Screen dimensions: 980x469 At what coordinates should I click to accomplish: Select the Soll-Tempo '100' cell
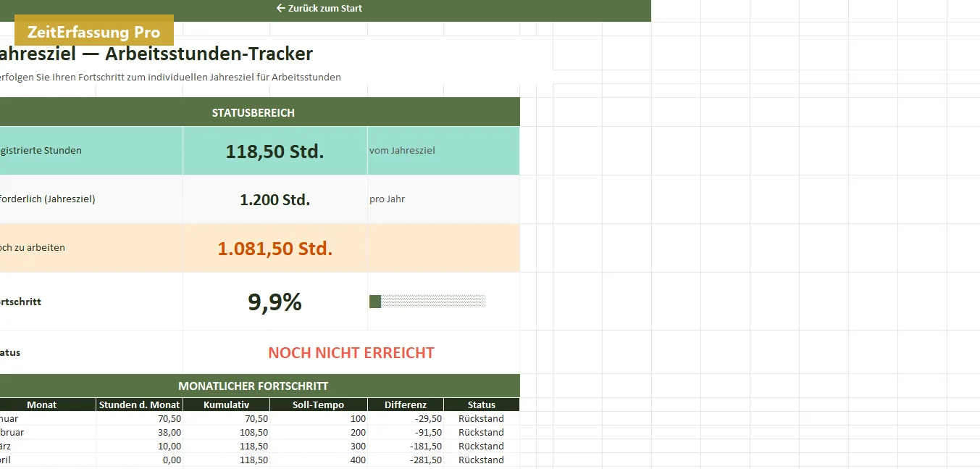(319, 418)
